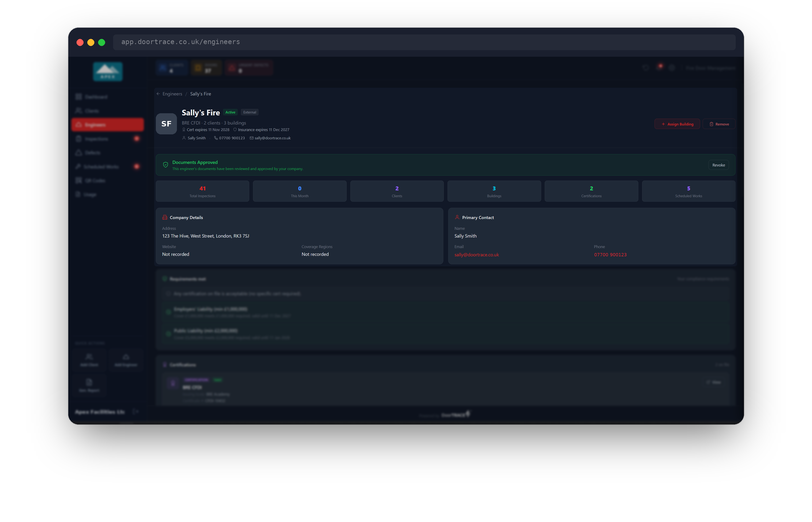Open the 41 Total Inspections card
Image resolution: width=812 pixels, height=522 pixels.
click(203, 191)
